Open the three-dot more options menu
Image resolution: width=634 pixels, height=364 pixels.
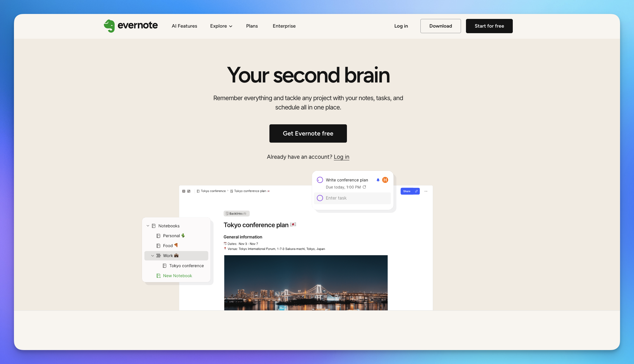426,191
